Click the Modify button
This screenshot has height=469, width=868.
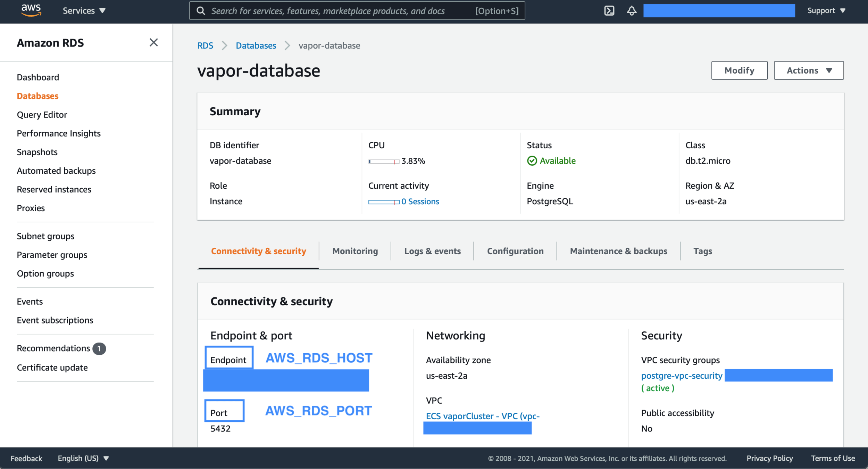(739, 70)
